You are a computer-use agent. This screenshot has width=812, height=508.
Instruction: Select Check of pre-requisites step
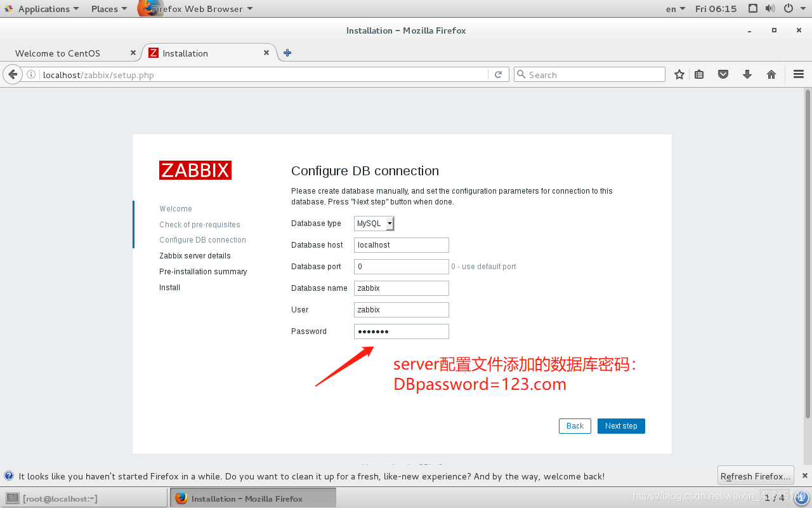coord(200,225)
